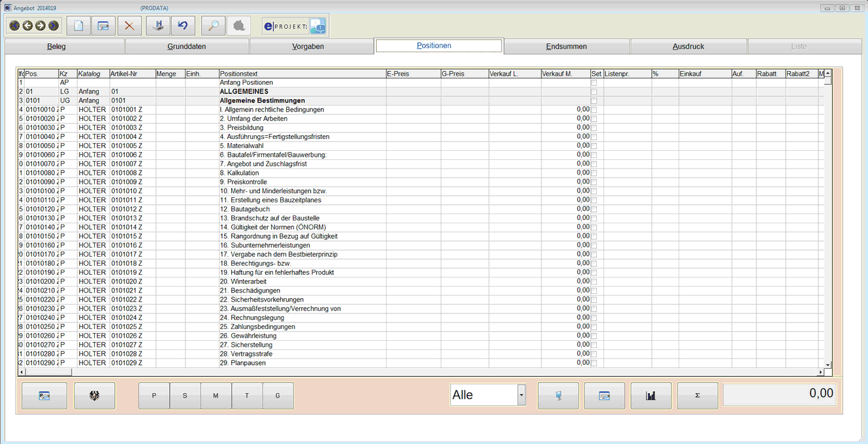Click the eagle crest icon button
Screen dimensions: 868x444
(95, 396)
